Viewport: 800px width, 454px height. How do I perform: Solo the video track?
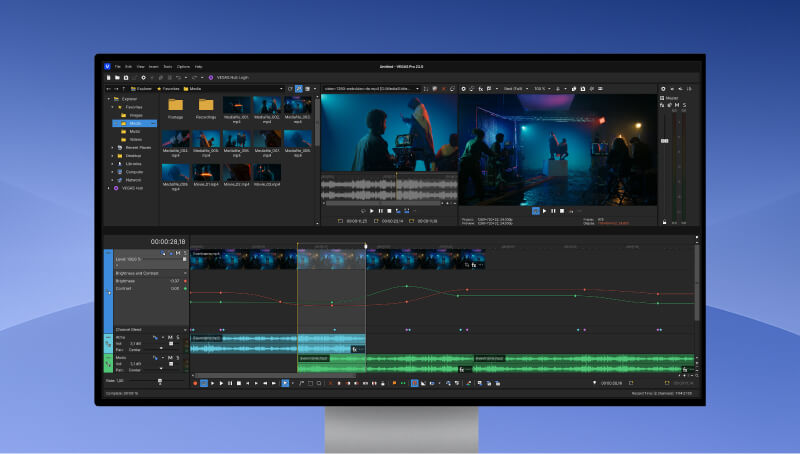pyautogui.click(x=184, y=253)
